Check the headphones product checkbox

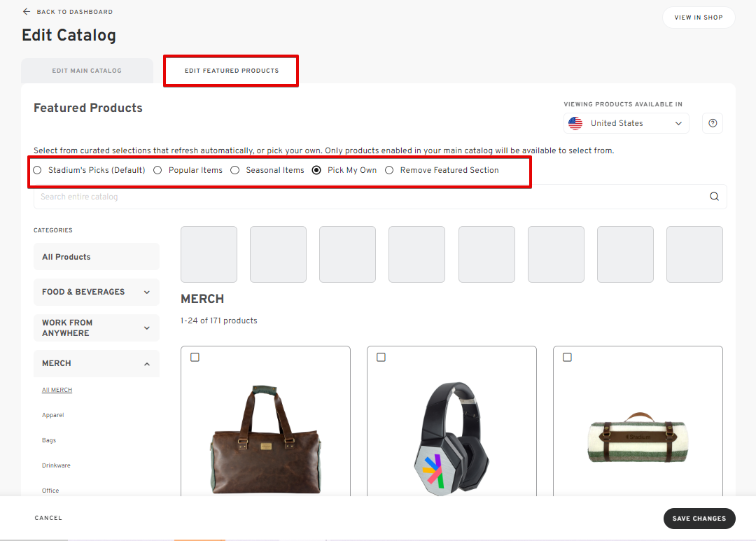(381, 357)
